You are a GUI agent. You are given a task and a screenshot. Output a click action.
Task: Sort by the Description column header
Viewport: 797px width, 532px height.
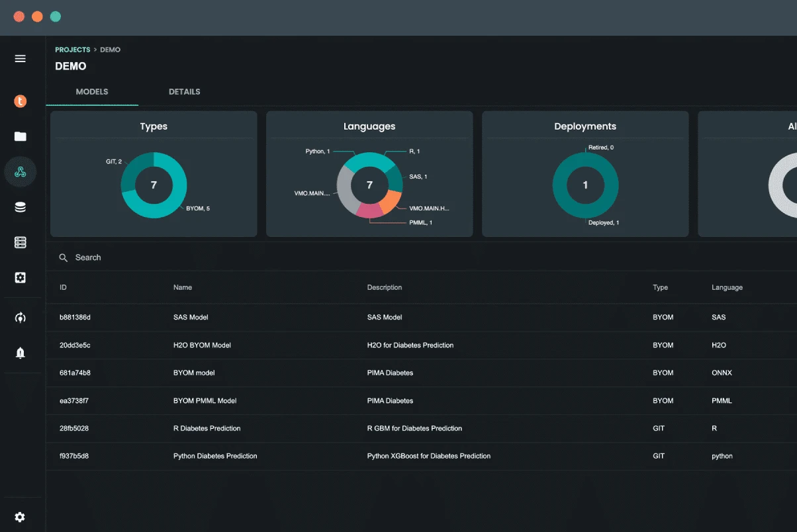385,287
